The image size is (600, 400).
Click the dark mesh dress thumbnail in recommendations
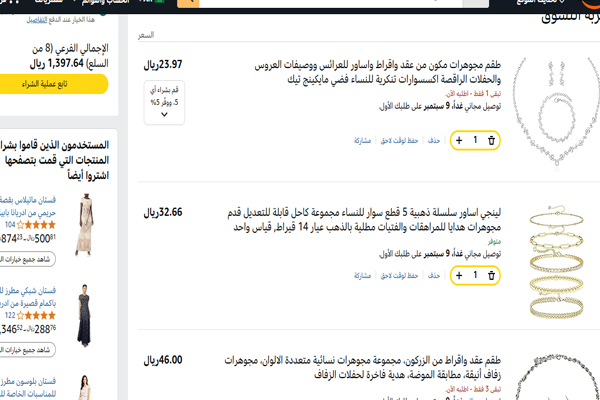[84, 316]
